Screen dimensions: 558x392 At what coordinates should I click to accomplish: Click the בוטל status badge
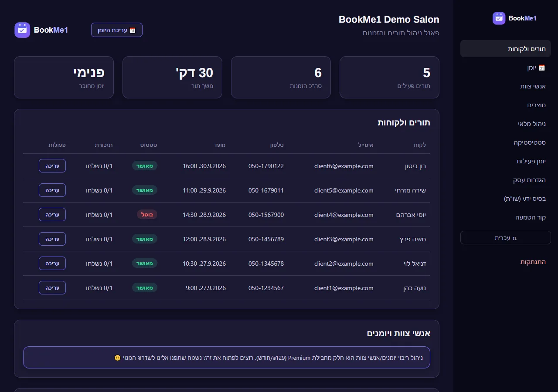click(147, 215)
